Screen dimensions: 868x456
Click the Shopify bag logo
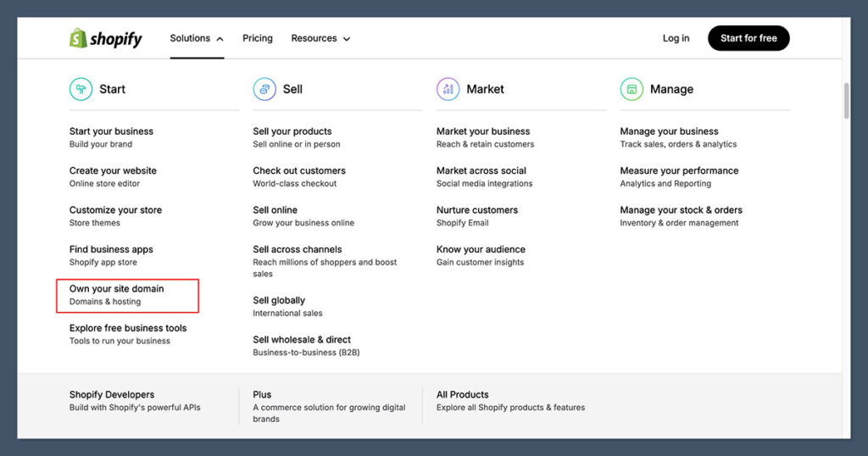click(x=79, y=38)
